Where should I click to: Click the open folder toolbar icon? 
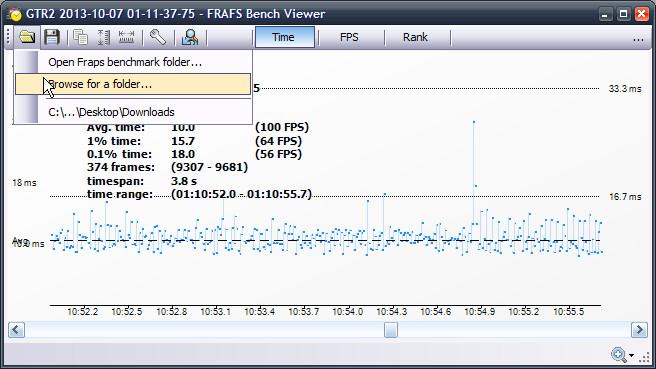[x=27, y=37]
